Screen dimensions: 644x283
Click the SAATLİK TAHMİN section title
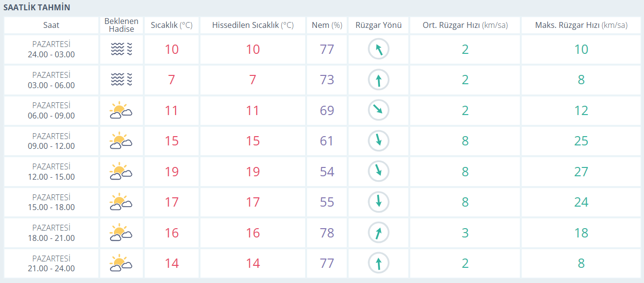pos(37,7)
